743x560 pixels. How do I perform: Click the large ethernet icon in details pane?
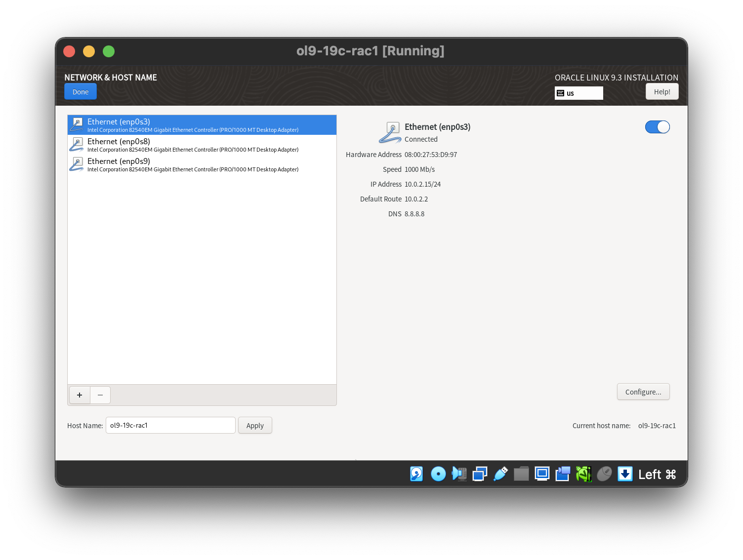[390, 132]
